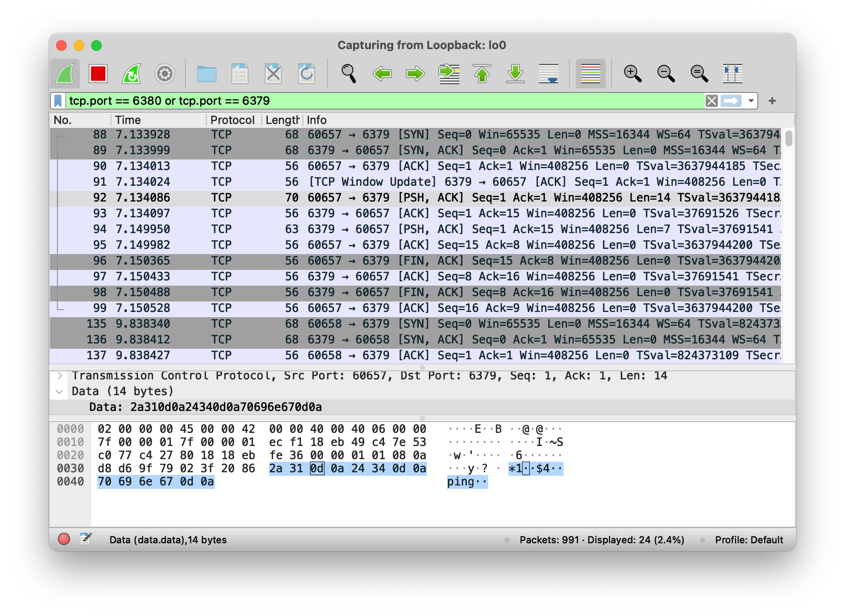Jump to the last packet

[515, 74]
